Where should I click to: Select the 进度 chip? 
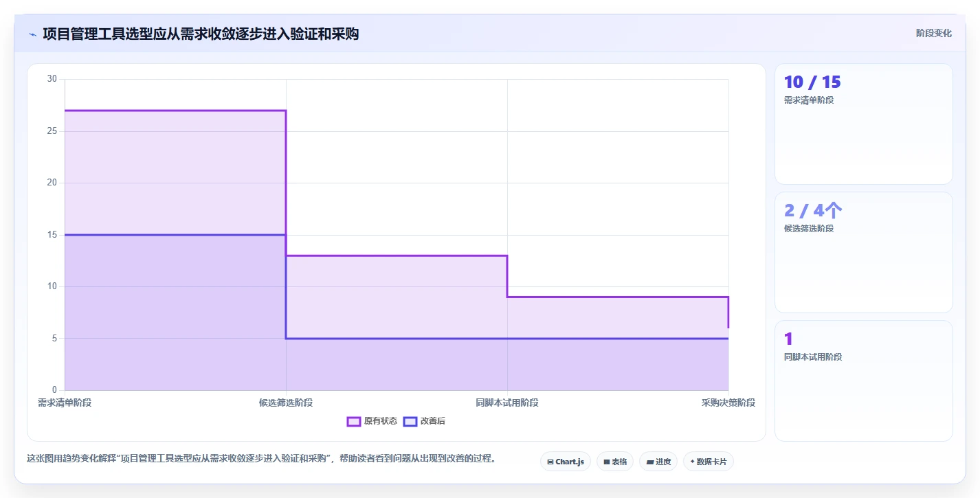[658, 462]
